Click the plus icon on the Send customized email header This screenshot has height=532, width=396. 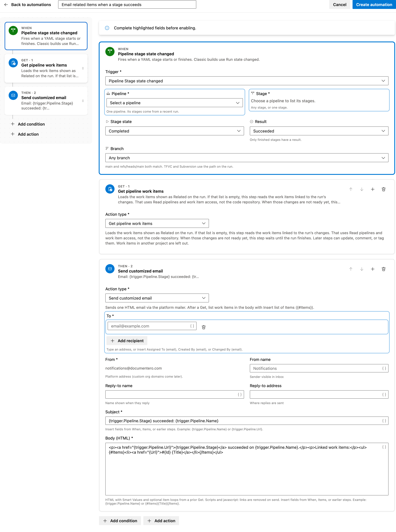click(x=373, y=269)
